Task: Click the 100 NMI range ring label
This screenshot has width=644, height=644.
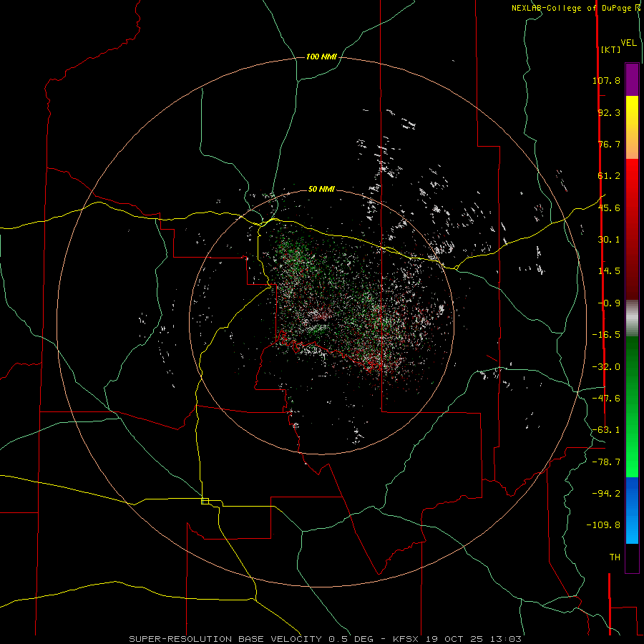Action: coord(321,57)
